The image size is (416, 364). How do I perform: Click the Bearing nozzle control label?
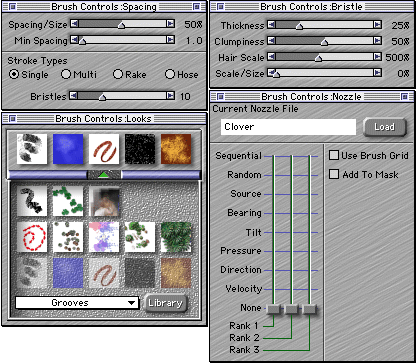tap(244, 213)
